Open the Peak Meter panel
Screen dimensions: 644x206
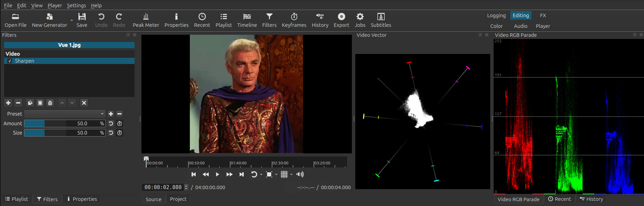coord(146,20)
